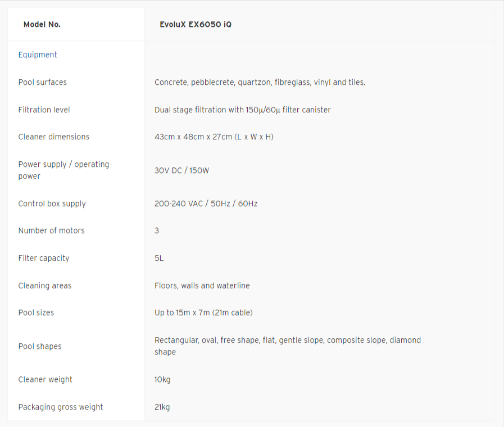Click the Dual stage filtration description
The height and width of the screenshot is (427, 504).
(242, 110)
